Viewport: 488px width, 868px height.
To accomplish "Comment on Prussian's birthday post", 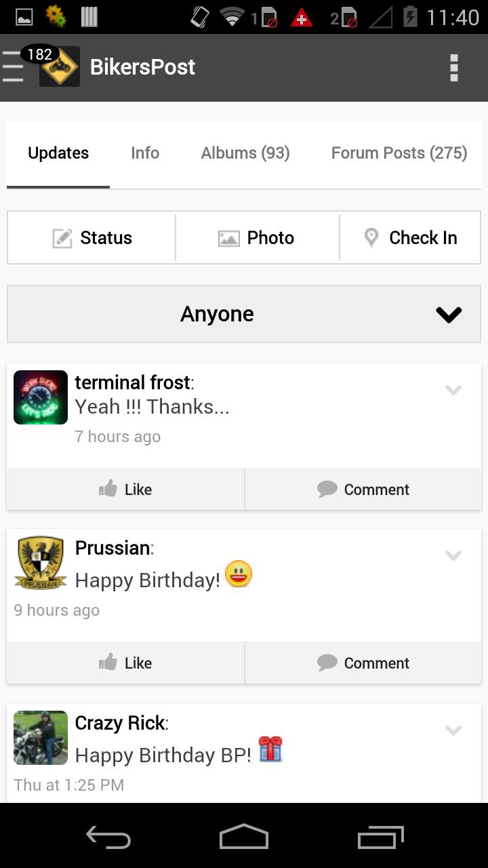I will point(363,663).
